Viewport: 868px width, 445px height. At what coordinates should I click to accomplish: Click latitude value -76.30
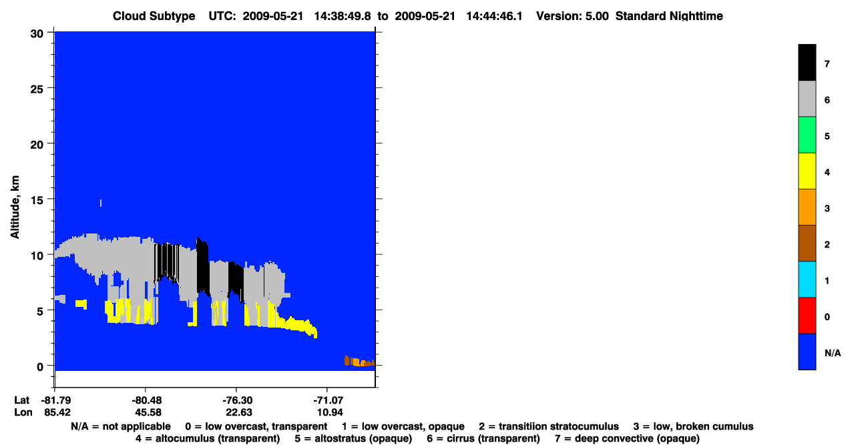pyautogui.click(x=237, y=400)
